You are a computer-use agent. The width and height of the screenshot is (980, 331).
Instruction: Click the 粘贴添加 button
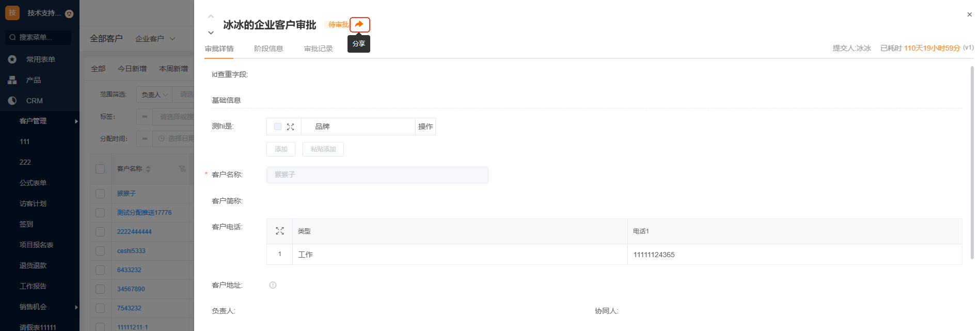pyautogui.click(x=323, y=149)
